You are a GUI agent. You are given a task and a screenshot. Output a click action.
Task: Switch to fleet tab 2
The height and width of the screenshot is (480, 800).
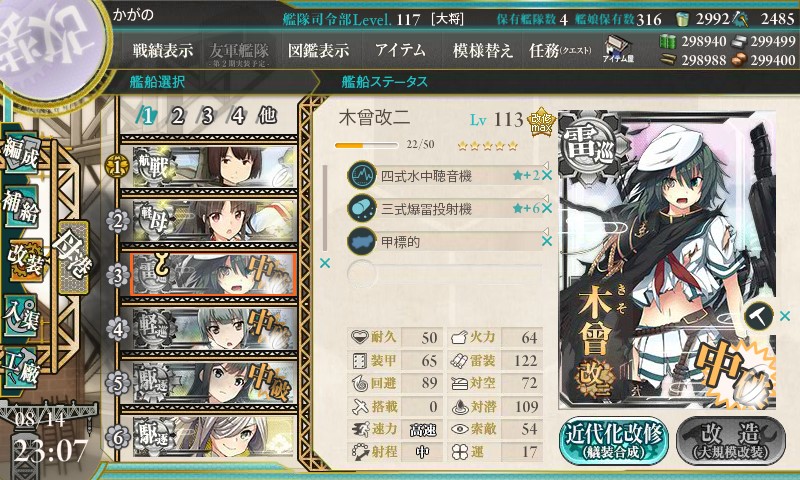click(178, 116)
